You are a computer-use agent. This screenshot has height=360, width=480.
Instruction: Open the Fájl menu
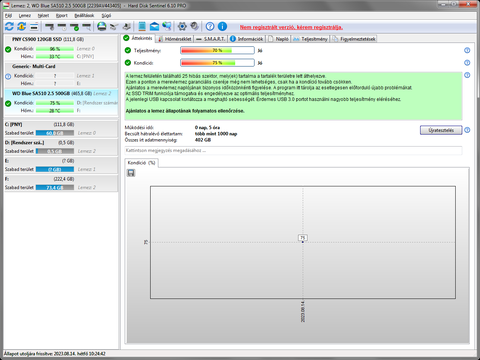[x=9, y=15]
